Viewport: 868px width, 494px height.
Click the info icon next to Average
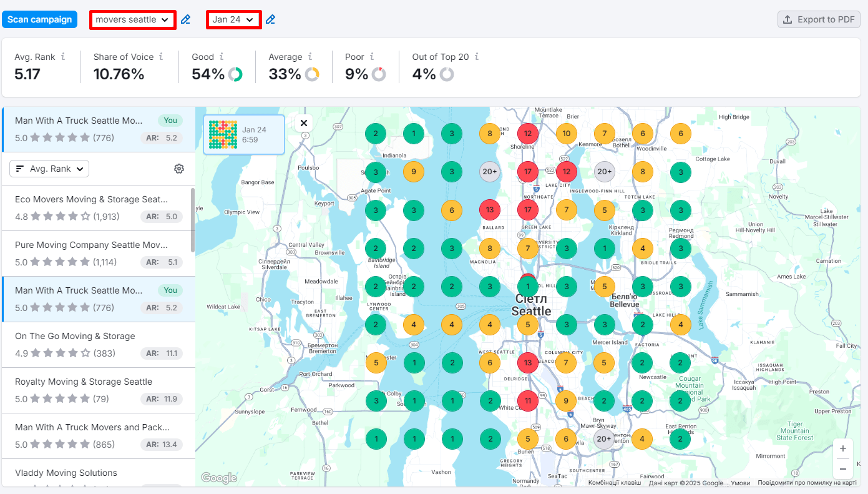pos(310,56)
